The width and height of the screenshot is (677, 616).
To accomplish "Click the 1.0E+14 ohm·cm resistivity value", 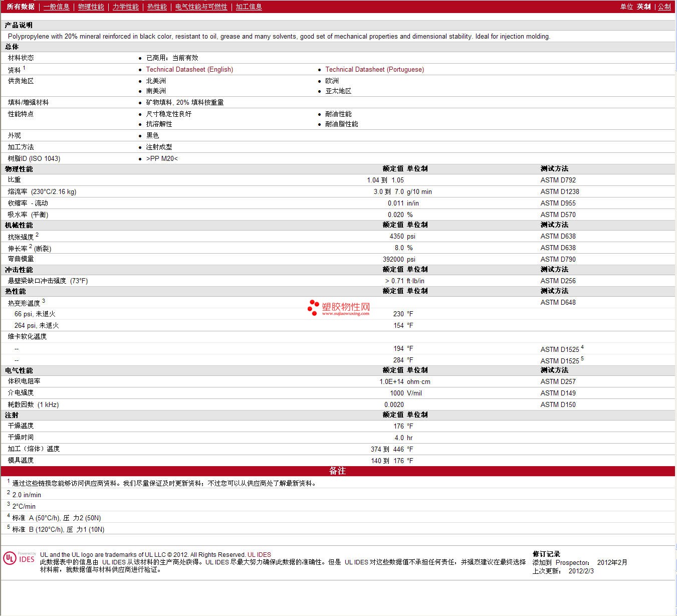I will (405, 381).
